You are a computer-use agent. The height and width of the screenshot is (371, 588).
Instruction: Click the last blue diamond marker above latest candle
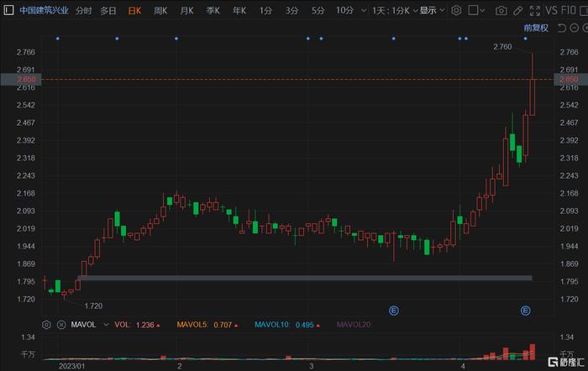pos(525,39)
